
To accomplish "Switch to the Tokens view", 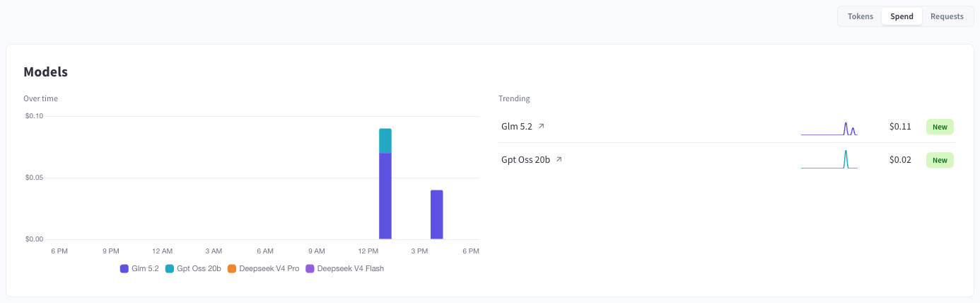I will pos(861,16).
